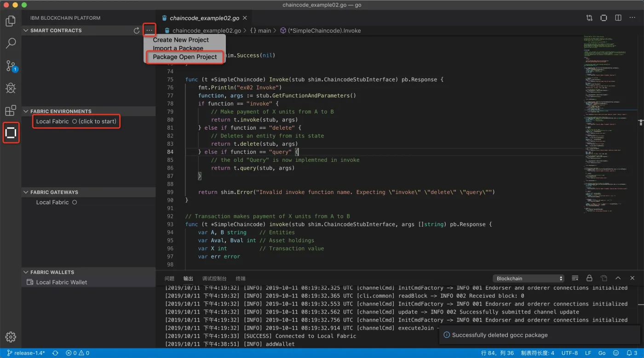Click chaincode_example02.go breadcrumb
Viewport: 644px width, 358px height.
tap(202, 30)
